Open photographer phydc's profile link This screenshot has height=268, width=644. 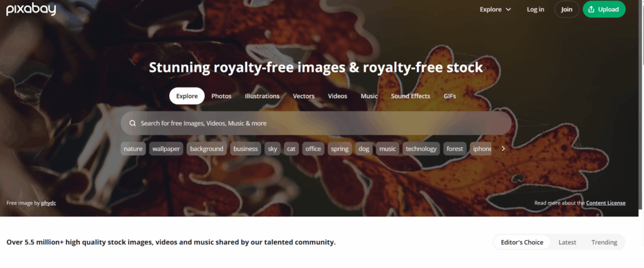(x=48, y=203)
